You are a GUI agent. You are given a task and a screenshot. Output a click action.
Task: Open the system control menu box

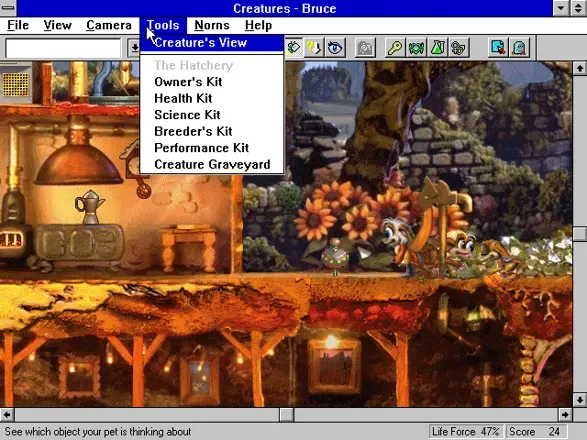pos(8,7)
